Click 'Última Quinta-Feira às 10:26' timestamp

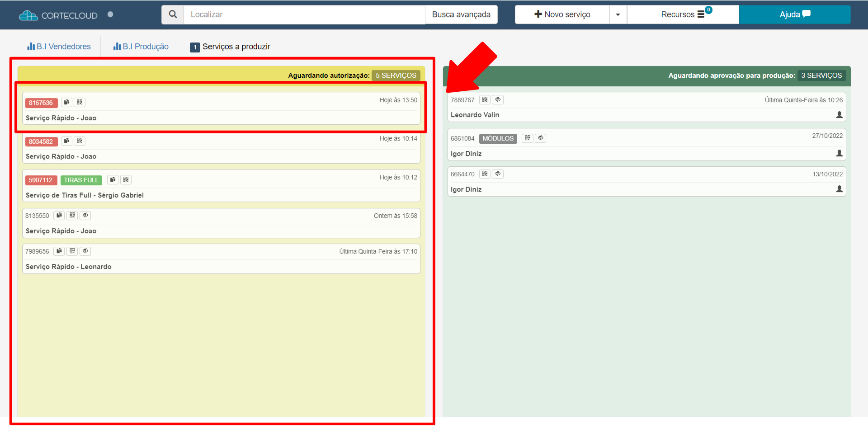click(804, 100)
